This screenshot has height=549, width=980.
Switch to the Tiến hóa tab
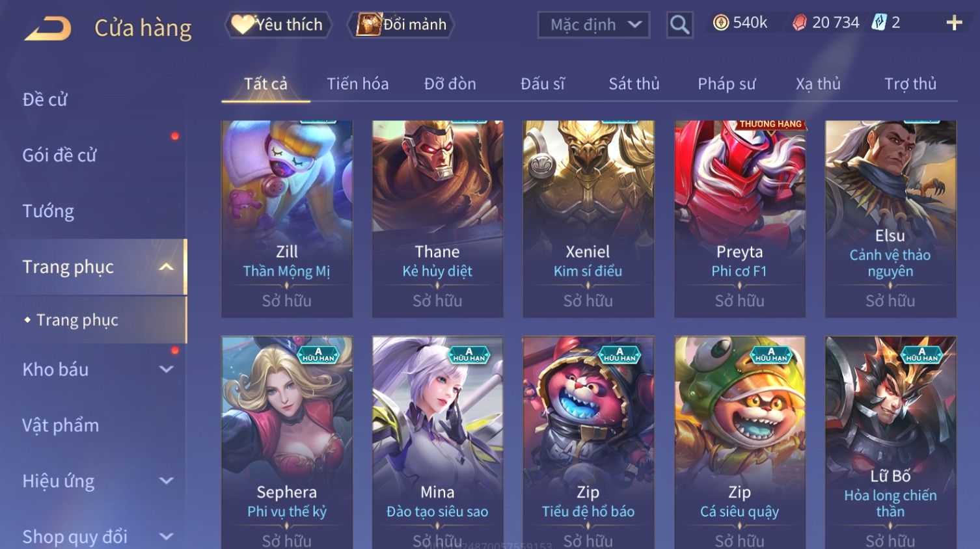click(x=357, y=84)
